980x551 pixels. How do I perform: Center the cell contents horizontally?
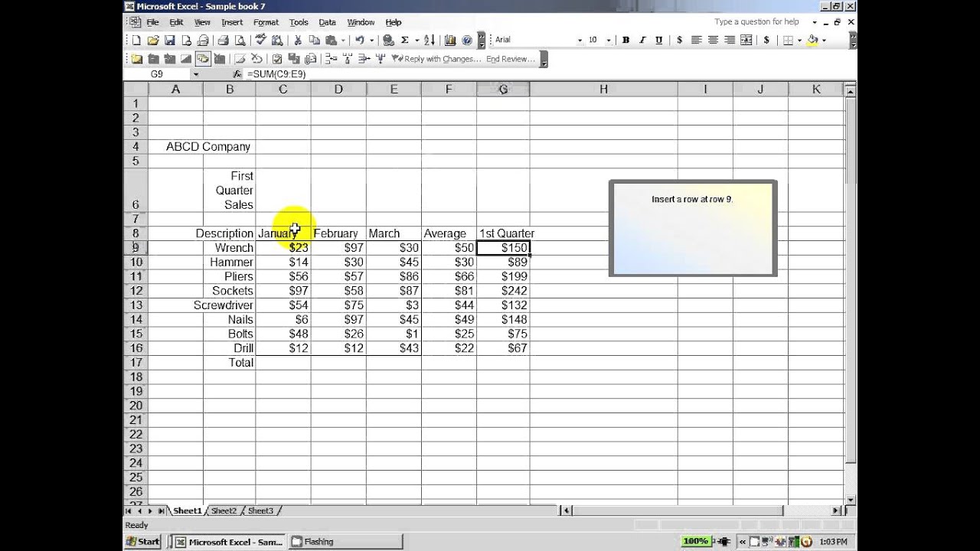pos(713,40)
